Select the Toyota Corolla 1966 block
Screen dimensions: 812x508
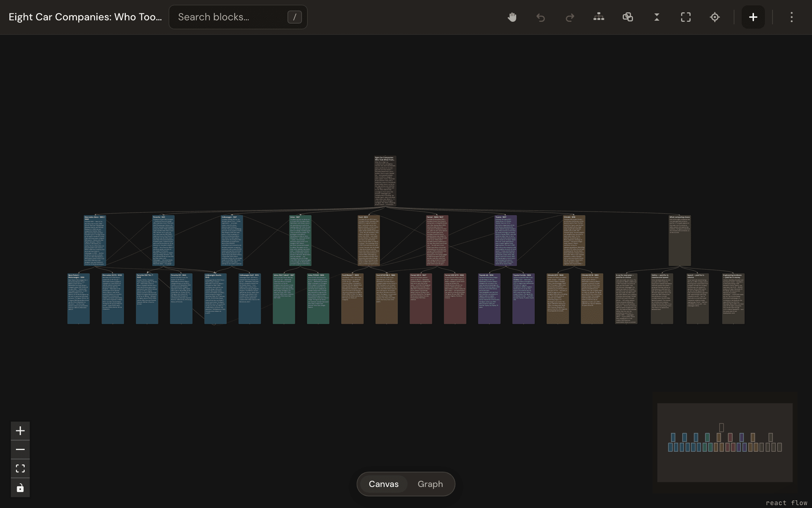523,299
